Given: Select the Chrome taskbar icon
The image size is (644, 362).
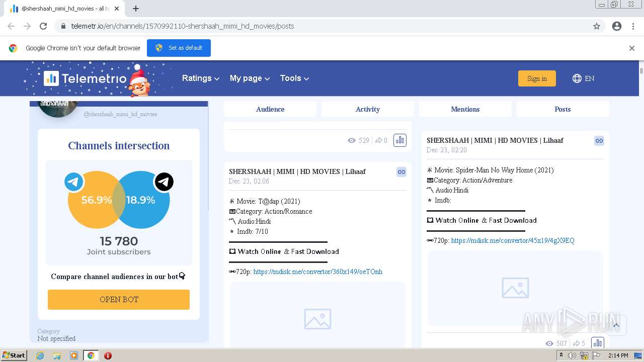Looking at the screenshot, I should (91, 355).
